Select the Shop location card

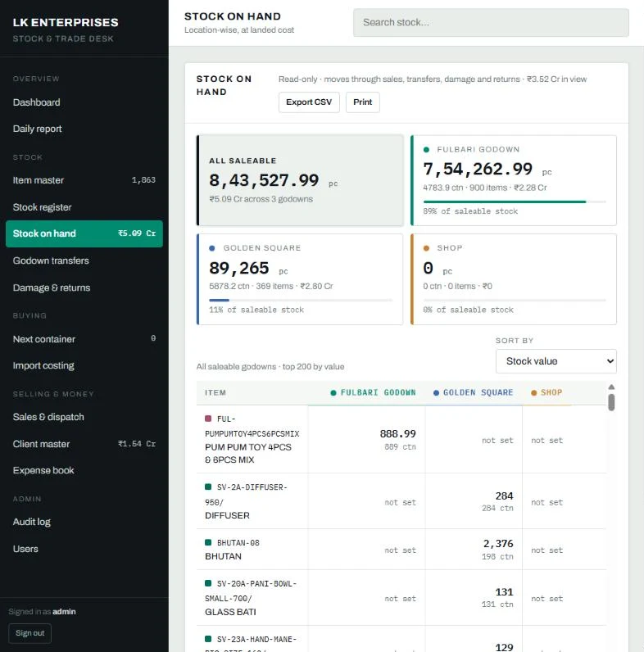pyautogui.click(x=514, y=279)
